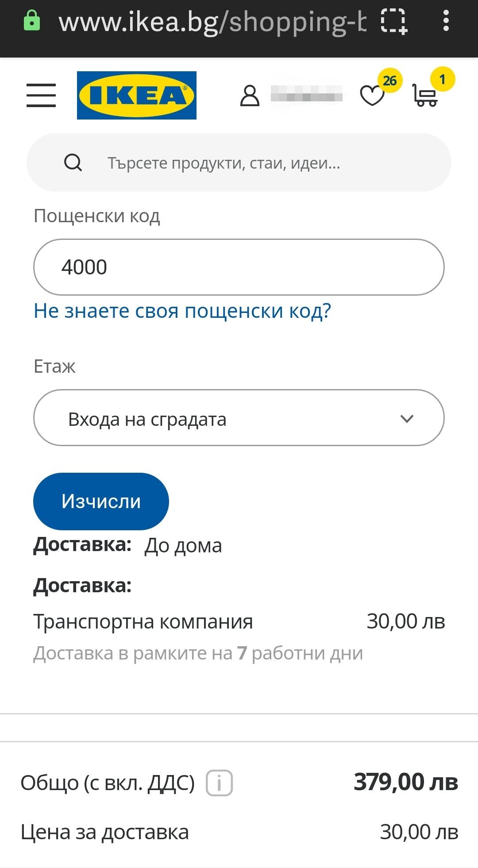
Task: Click the IKEA logo
Action: click(x=137, y=95)
